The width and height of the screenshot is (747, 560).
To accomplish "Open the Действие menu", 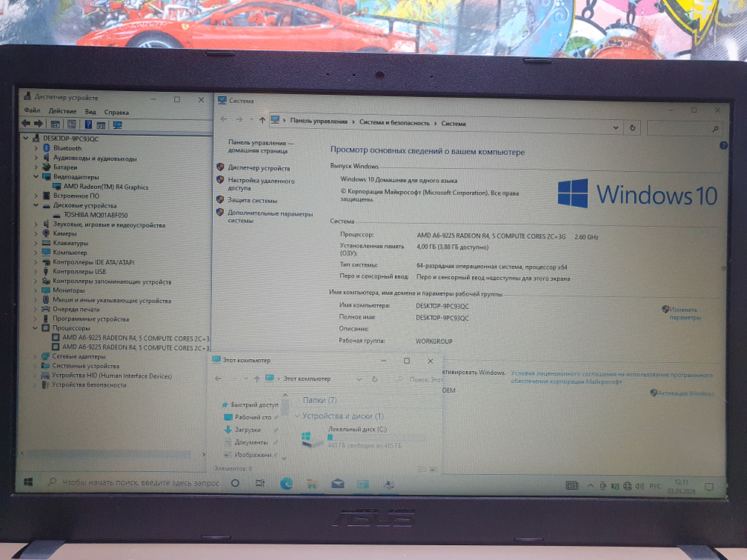I will [63, 111].
